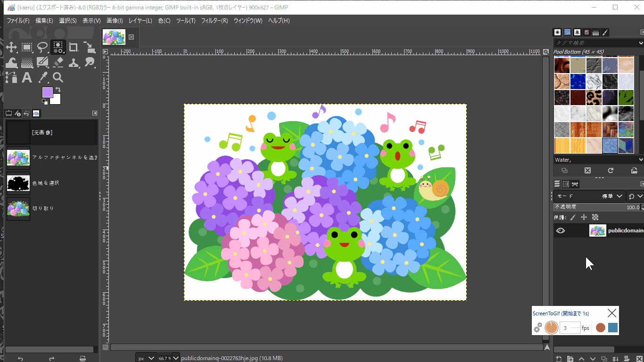644x362 pixels.
Task: Swap foreground and background colors
Action: tap(58, 89)
